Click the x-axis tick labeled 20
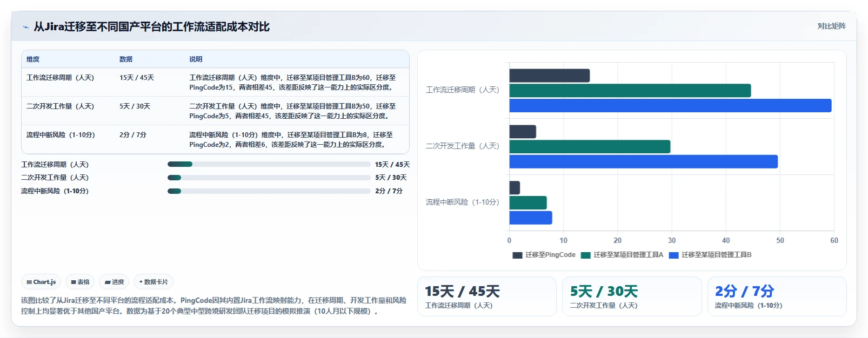 coord(617,240)
